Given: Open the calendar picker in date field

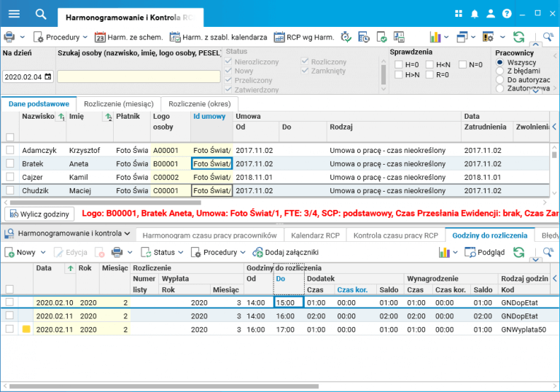Looking at the screenshot, I should click(x=48, y=77).
